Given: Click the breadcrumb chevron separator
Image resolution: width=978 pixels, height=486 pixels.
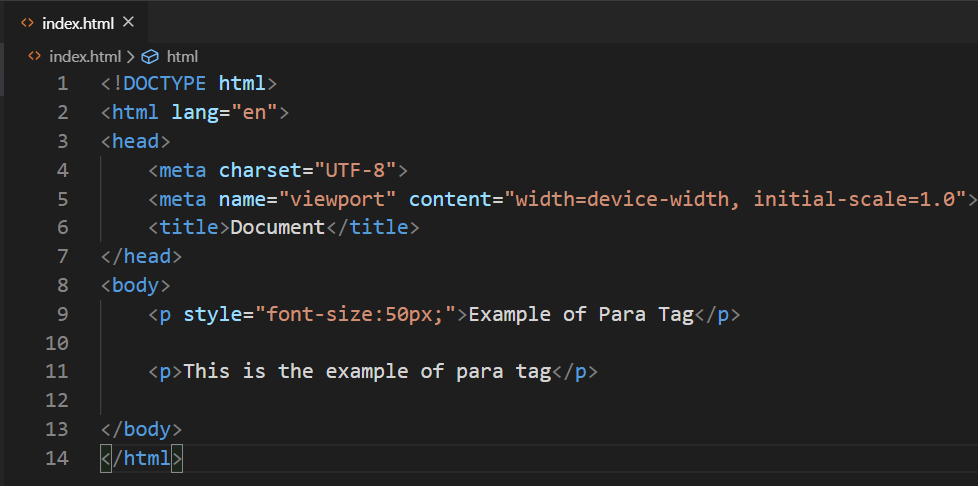Looking at the screenshot, I should tap(130, 57).
